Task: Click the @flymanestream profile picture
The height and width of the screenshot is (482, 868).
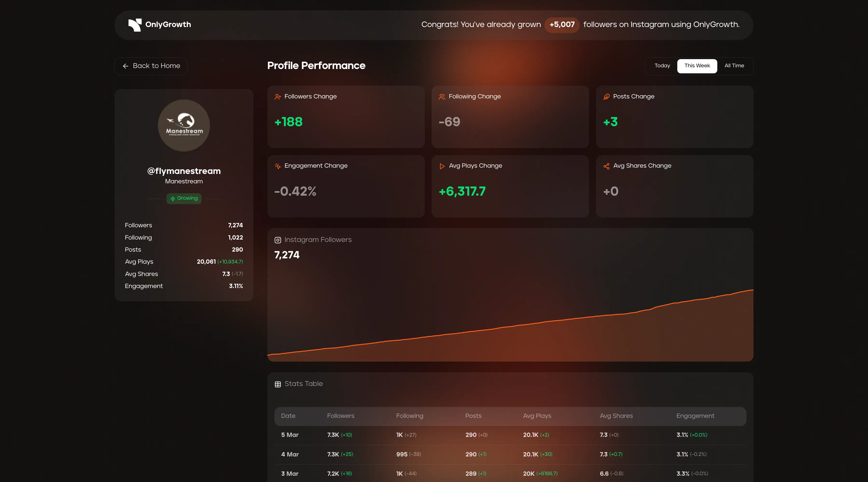Action: (184, 125)
